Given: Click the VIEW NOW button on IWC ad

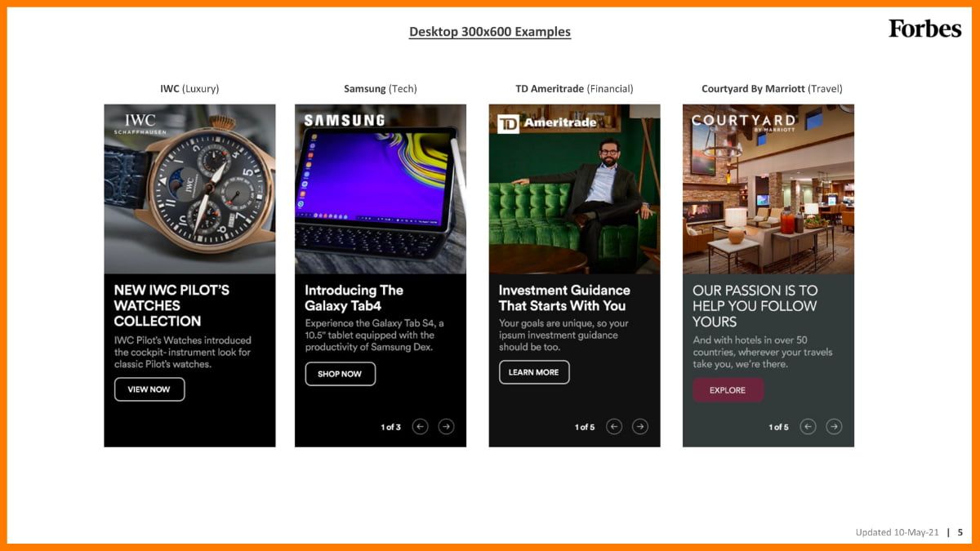Looking at the screenshot, I should tap(149, 389).
